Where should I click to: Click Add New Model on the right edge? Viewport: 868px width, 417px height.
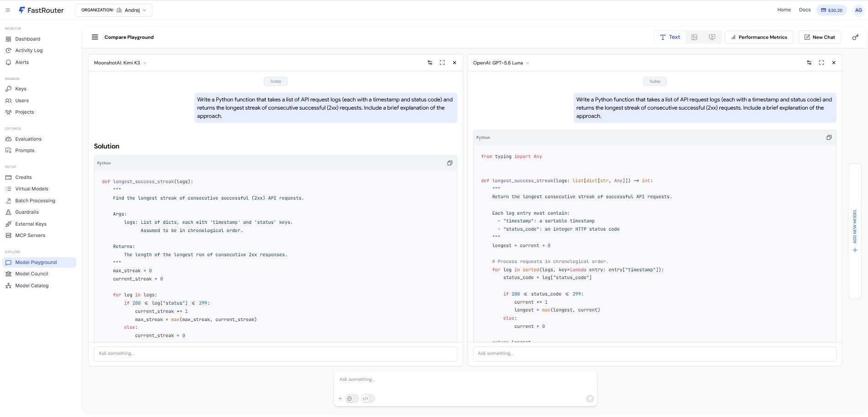(855, 231)
